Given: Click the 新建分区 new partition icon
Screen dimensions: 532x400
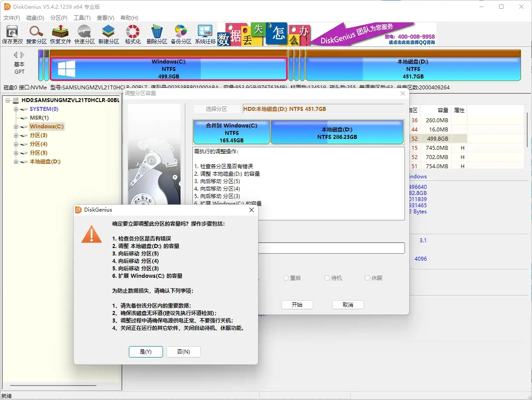Looking at the screenshot, I should [x=108, y=34].
